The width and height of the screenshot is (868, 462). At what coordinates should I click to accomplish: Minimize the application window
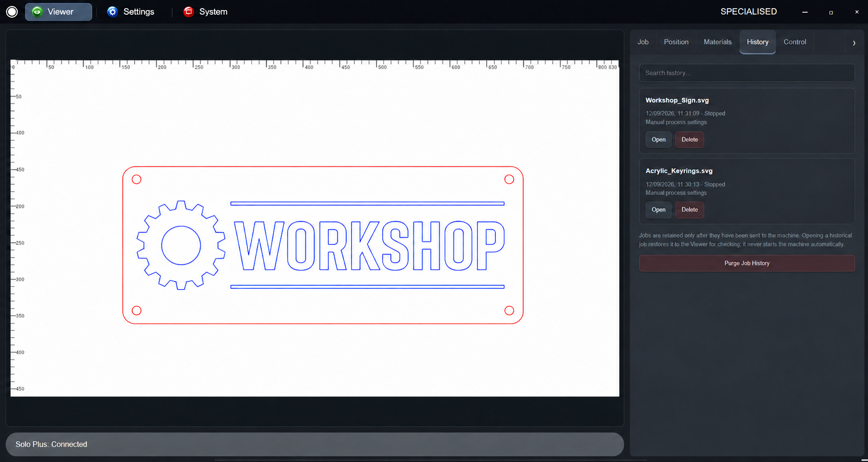805,12
